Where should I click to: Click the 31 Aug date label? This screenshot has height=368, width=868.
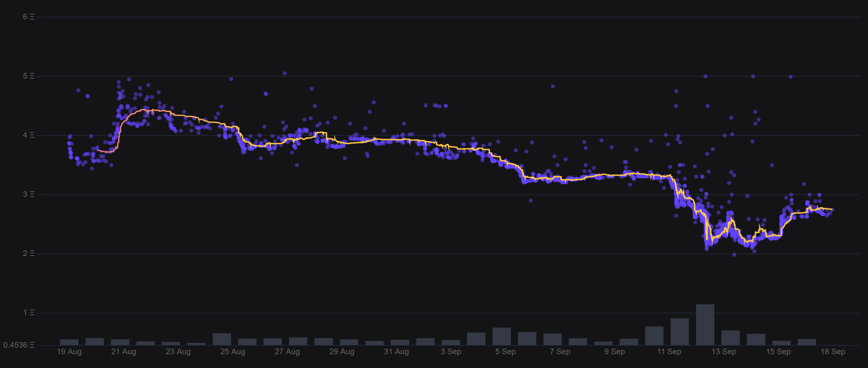point(396,352)
